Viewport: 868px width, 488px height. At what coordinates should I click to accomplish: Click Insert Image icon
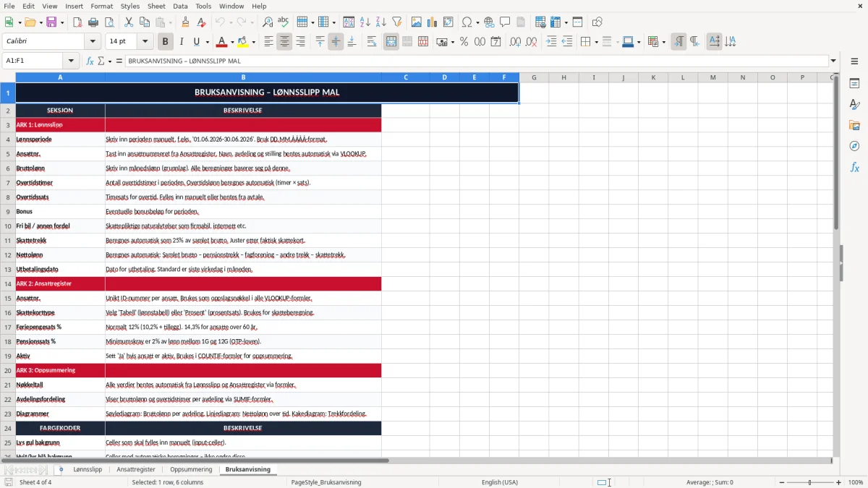click(417, 22)
